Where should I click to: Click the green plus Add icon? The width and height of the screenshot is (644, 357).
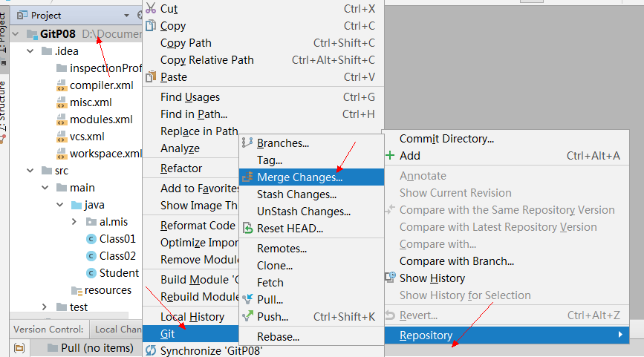coord(390,156)
